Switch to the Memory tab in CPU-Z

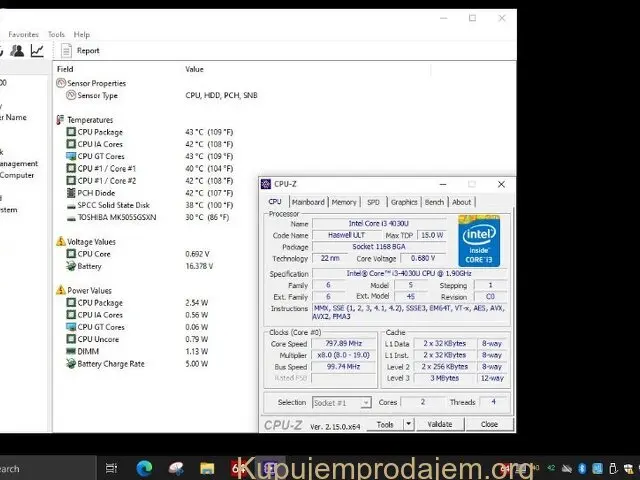(x=344, y=202)
